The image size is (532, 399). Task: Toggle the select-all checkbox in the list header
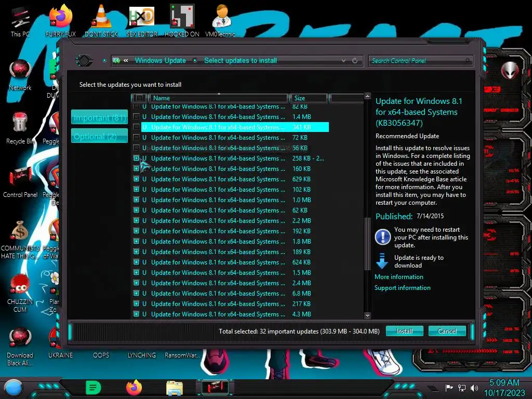click(x=139, y=98)
